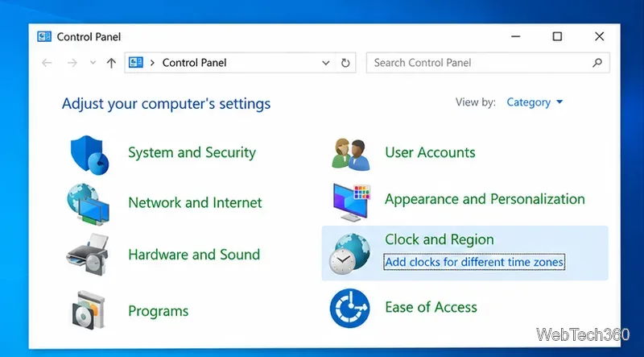Expand the breadcrumb chevron before Control Panel

pyautogui.click(x=153, y=63)
